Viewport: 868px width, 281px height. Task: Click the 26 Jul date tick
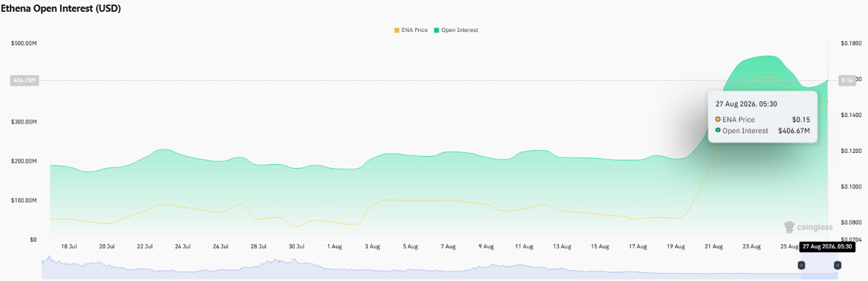221,247
